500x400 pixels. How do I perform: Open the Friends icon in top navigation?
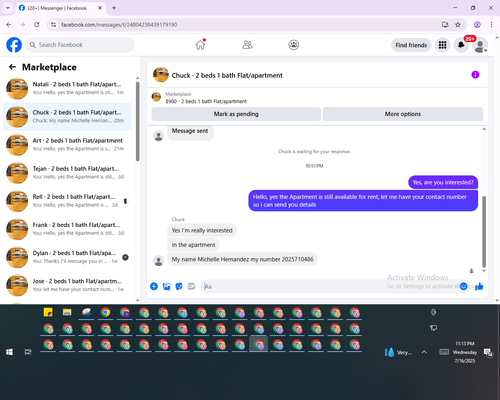(247, 45)
